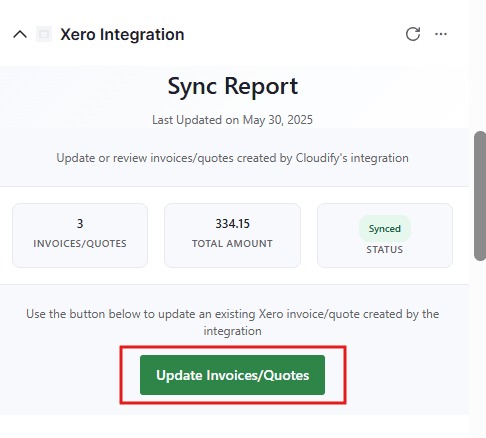Click the TOTAL AMOUNT label

click(x=232, y=244)
